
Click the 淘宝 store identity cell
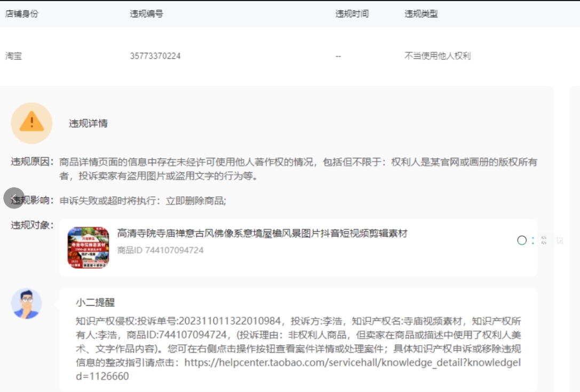[13, 56]
